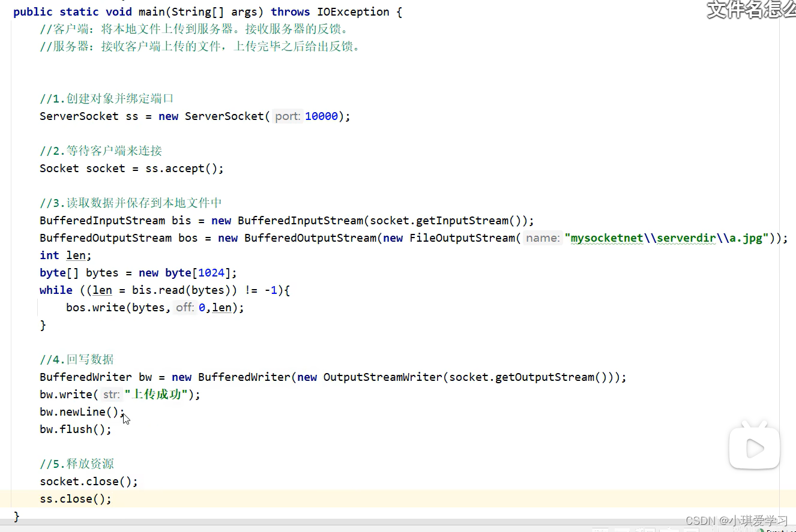Image resolution: width=796 pixels, height=532 pixels.
Task: Click the 'name:' parameter hint
Action: 542,238
